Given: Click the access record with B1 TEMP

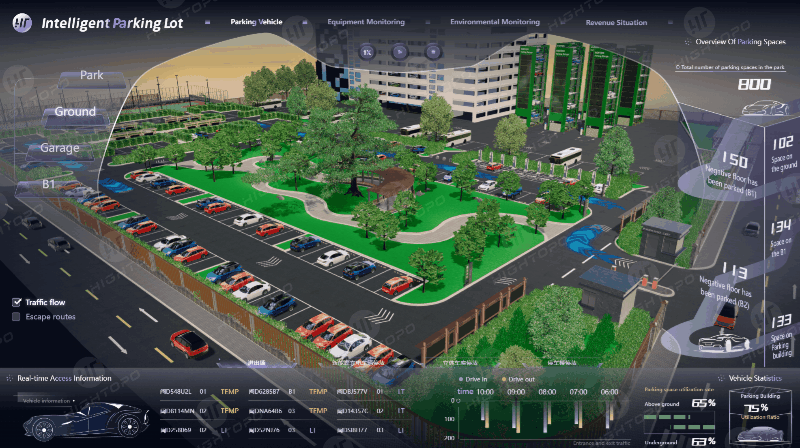Looking at the screenshot, I should pos(288,392).
